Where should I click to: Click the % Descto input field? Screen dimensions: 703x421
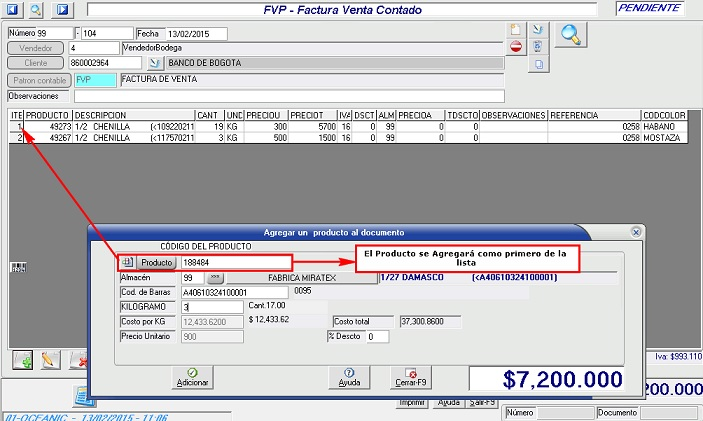point(376,337)
